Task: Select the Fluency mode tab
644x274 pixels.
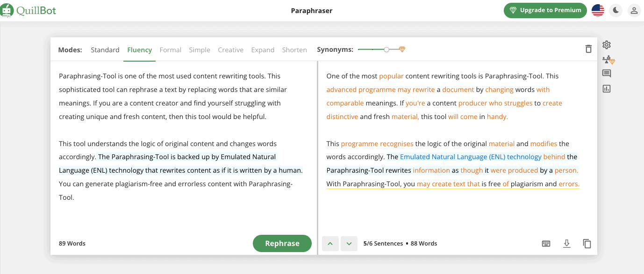Action: (139, 50)
